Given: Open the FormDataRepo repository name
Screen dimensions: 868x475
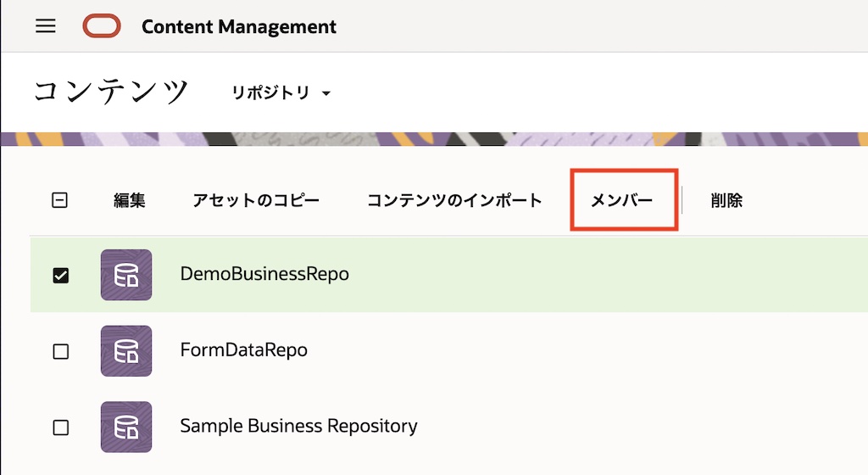Looking at the screenshot, I should (243, 349).
